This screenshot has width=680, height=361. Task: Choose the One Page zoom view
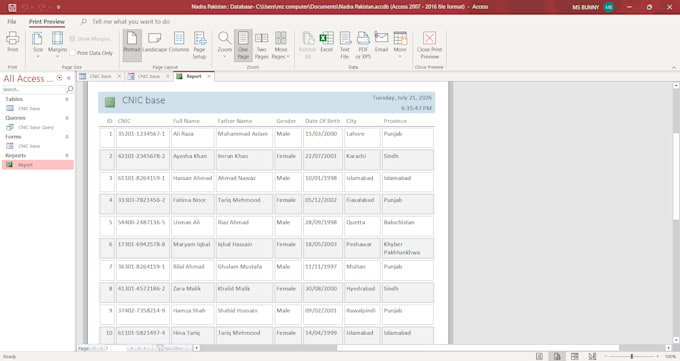(x=243, y=45)
